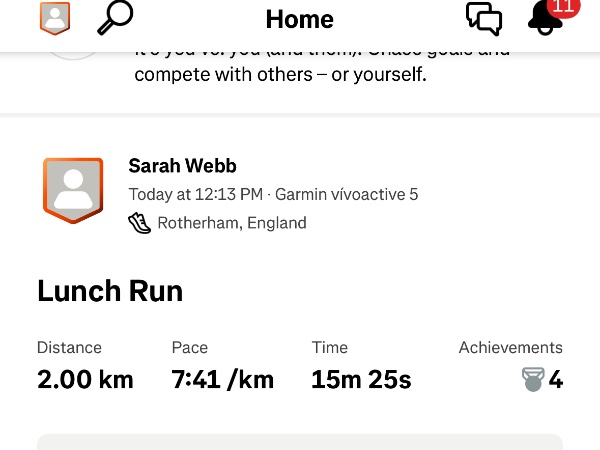This screenshot has height=450, width=600.
Task: Tap the 7:41 /km pace value
Action: (222, 380)
